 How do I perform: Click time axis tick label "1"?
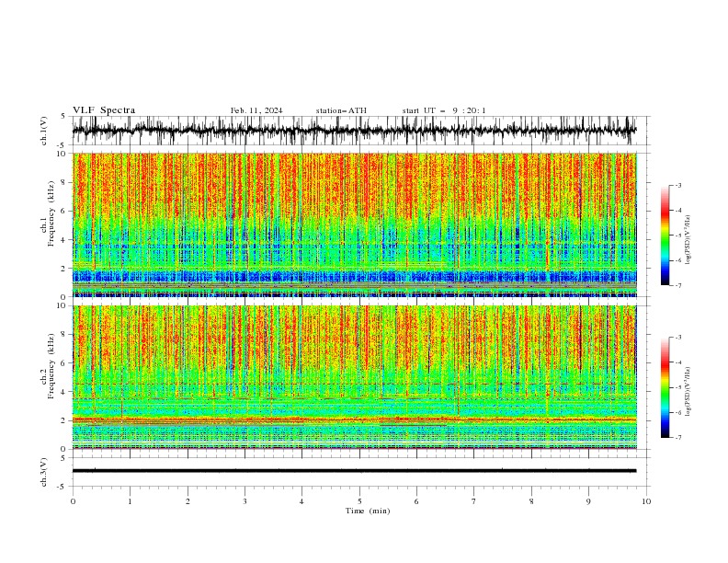(130, 501)
